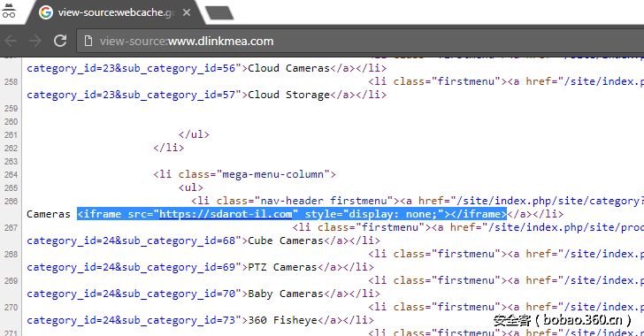This screenshot has height=336, width=644.
Task: Click the closing </li> tag on line 262
Action: 168,148
